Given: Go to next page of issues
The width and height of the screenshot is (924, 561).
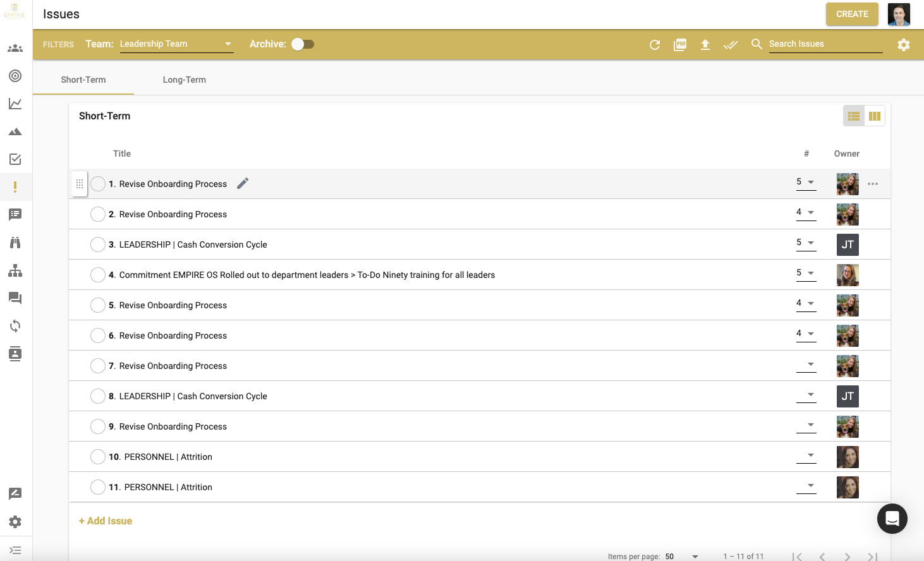Looking at the screenshot, I should pos(848,557).
